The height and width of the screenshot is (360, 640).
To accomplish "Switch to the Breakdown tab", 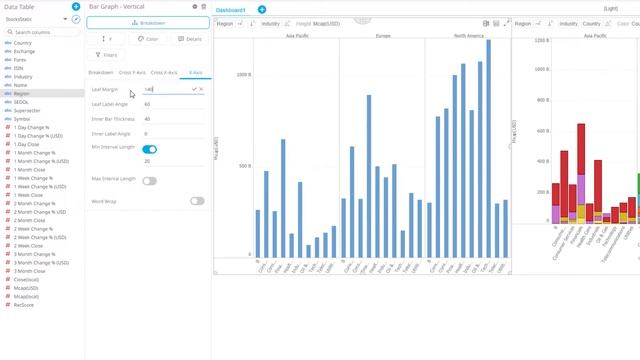I will (x=101, y=72).
